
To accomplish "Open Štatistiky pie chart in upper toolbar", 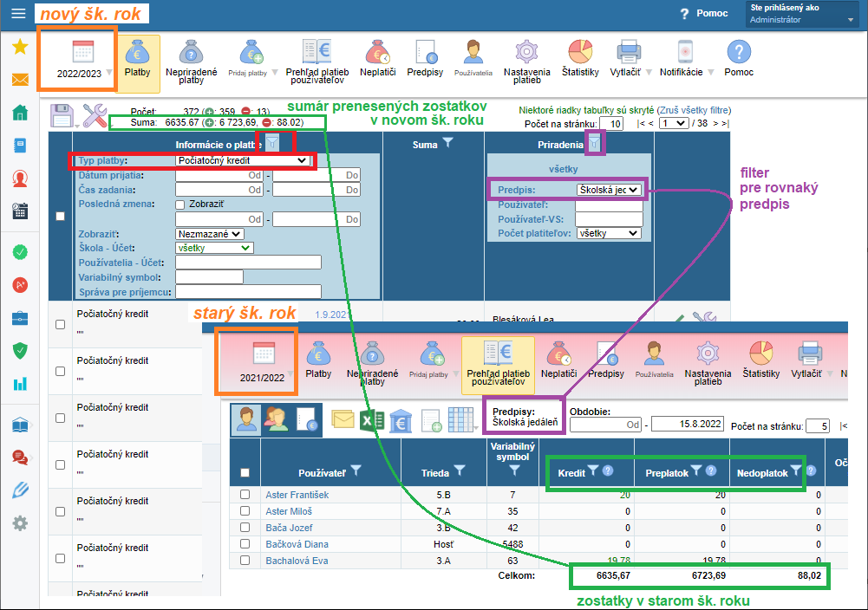I will coord(580,57).
